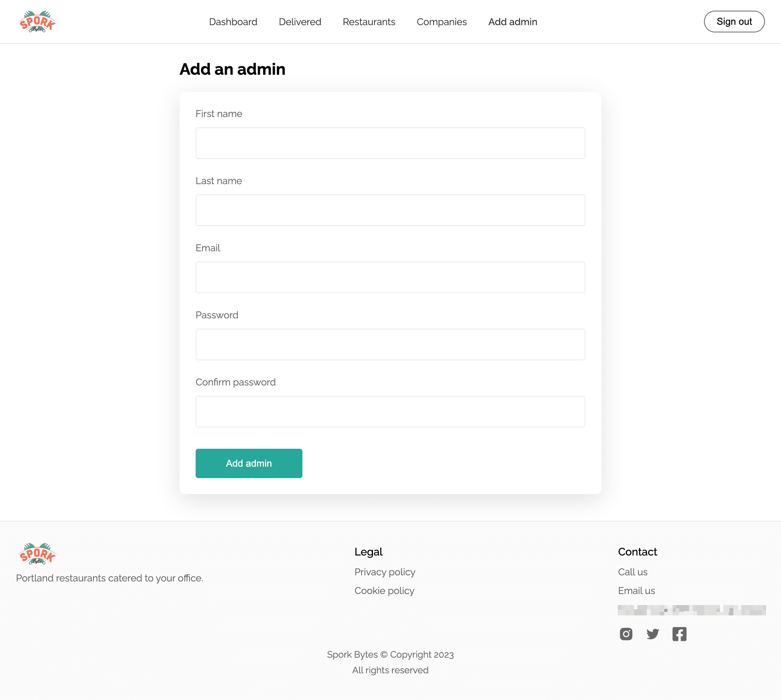
Task: Click the Last name input field
Action: [x=390, y=210]
